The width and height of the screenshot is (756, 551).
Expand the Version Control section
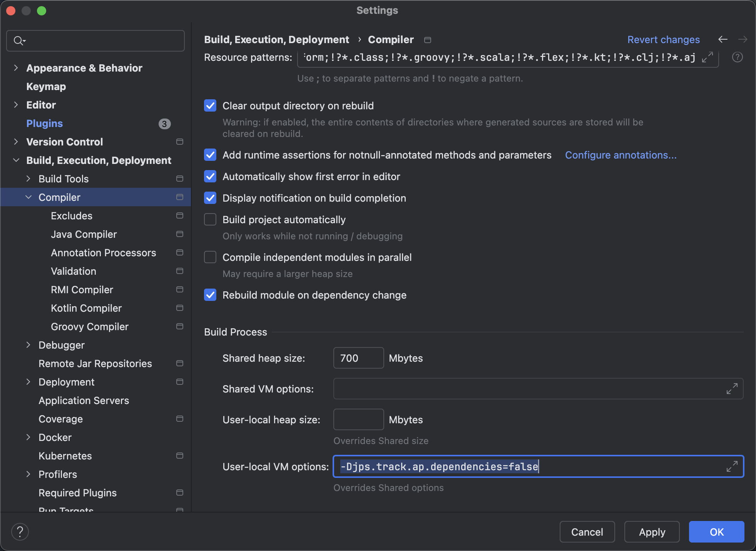[x=16, y=142]
